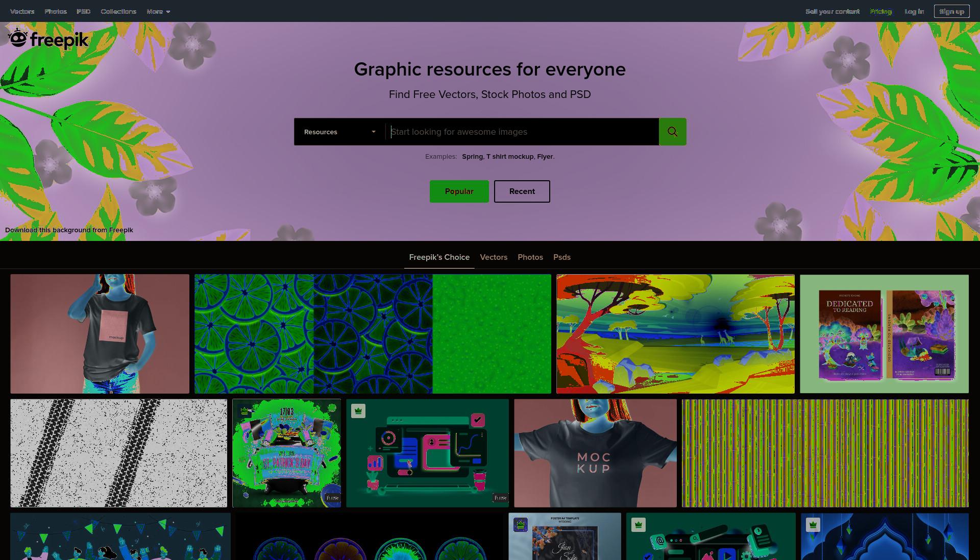The height and width of the screenshot is (560, 980).
Task: Click the Log in link
Action: point(914,11)
